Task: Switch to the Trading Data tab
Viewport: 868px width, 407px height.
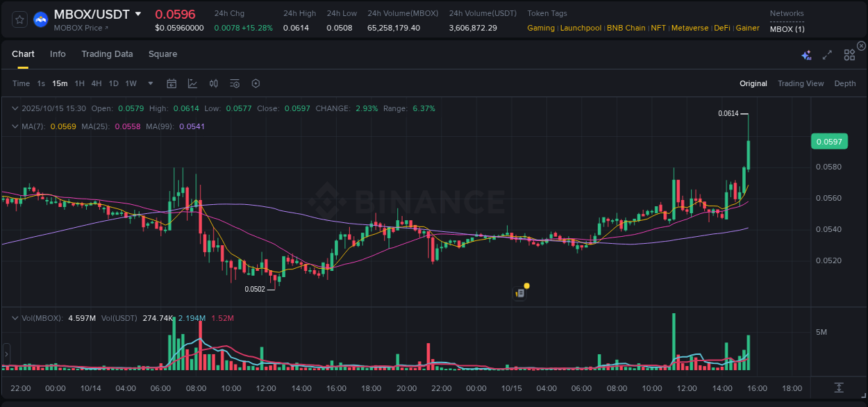Action: (x=107, y=53)
